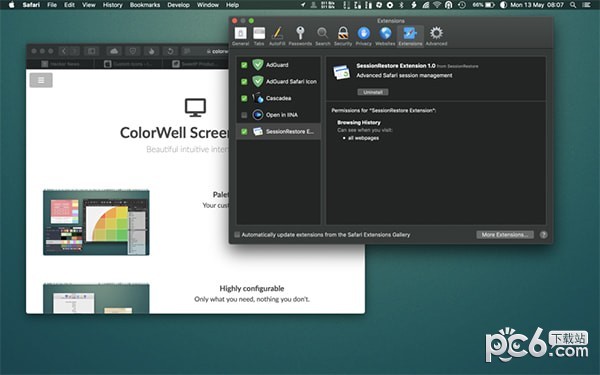Click the Highly configurable screenshot thumbnail
Image resolution: width=600 pixels, height=375 pixels.
[x=96, y=298]
